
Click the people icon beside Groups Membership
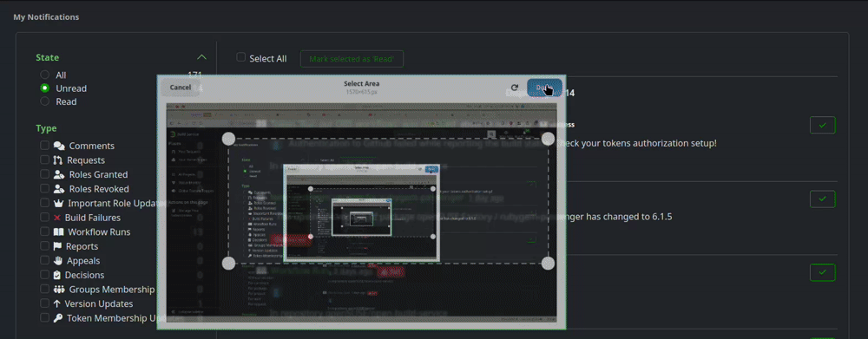click(59, 290)
